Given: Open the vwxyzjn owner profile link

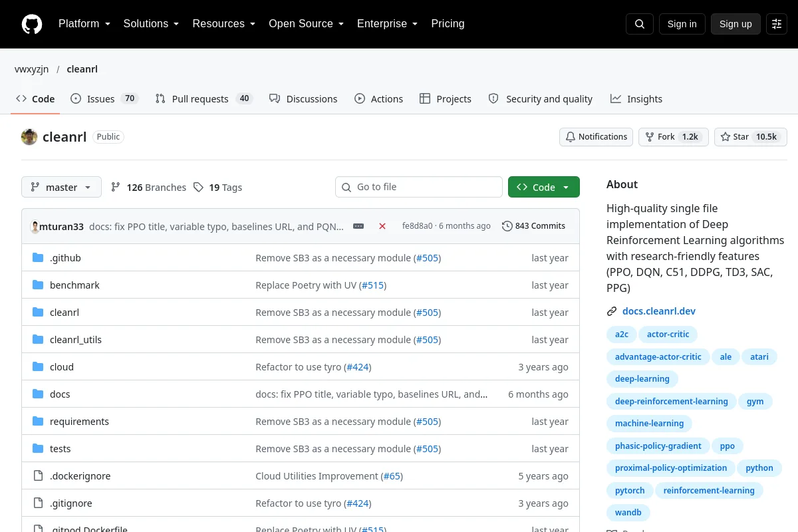Looking at the screenshot, I should [31, 69].
